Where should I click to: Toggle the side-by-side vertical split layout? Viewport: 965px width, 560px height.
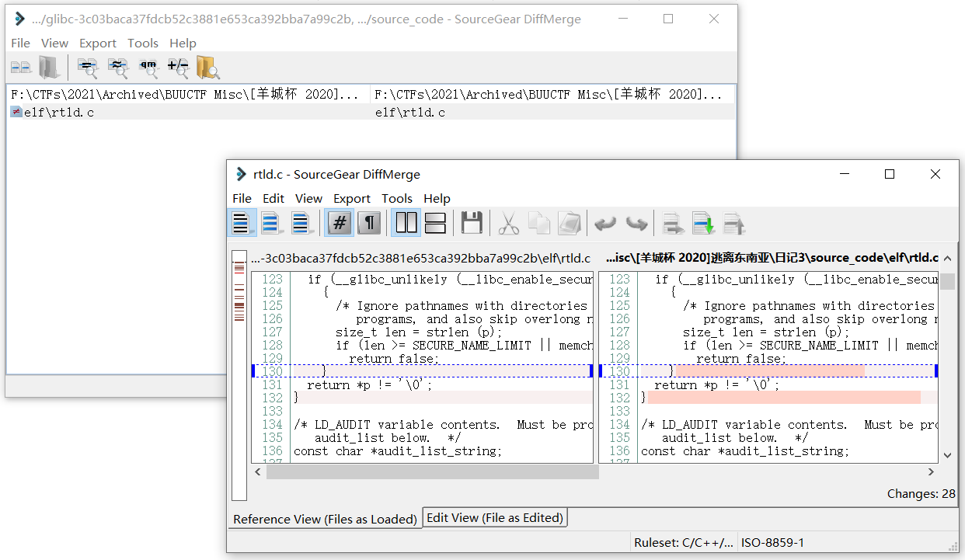[x=406, y=224]
